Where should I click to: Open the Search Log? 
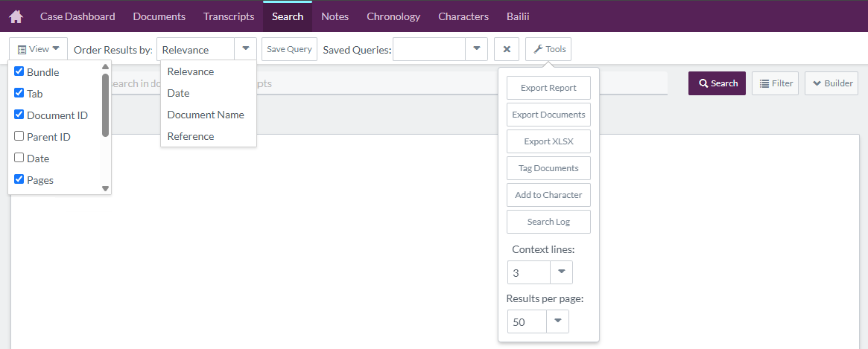click(x=548, y=222)
